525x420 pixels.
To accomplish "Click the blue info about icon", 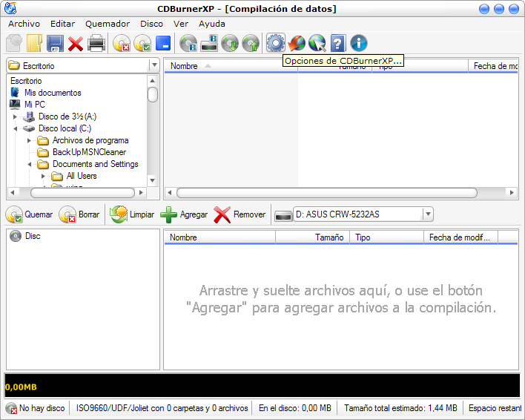I will [359, 43].
